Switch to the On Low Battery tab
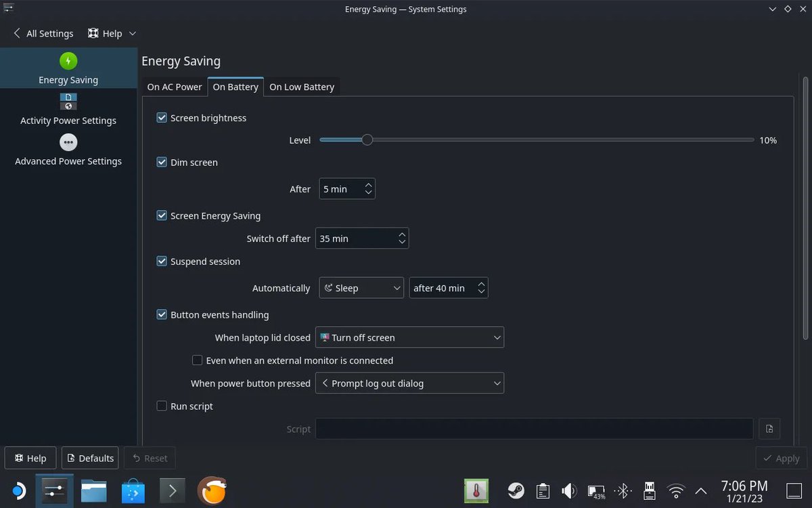 pyautogui.click(x=302, y=87)
